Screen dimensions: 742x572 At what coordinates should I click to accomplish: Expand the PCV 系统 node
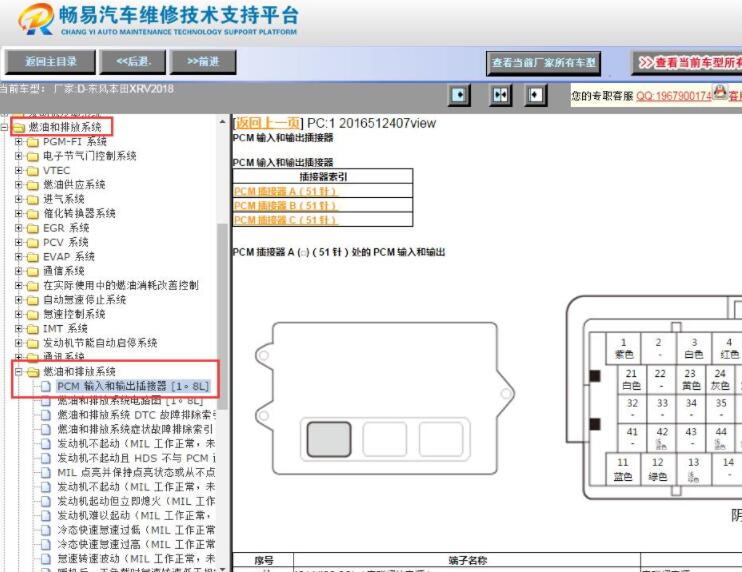(18, 242)
